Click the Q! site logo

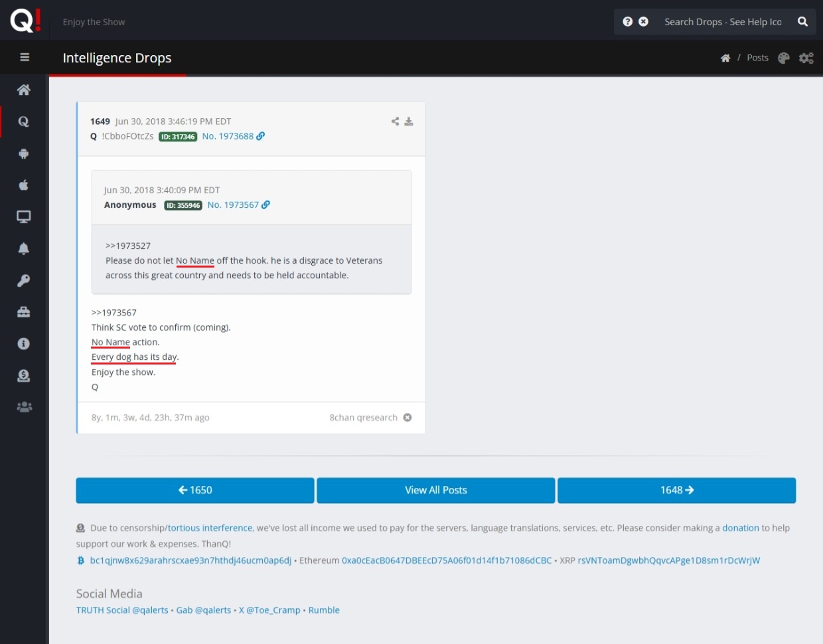coord(25,21)
